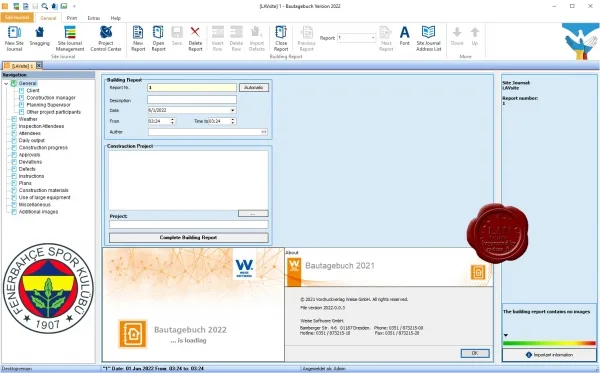
Task: Open Additional images tree item
Action: coord(38,212)
